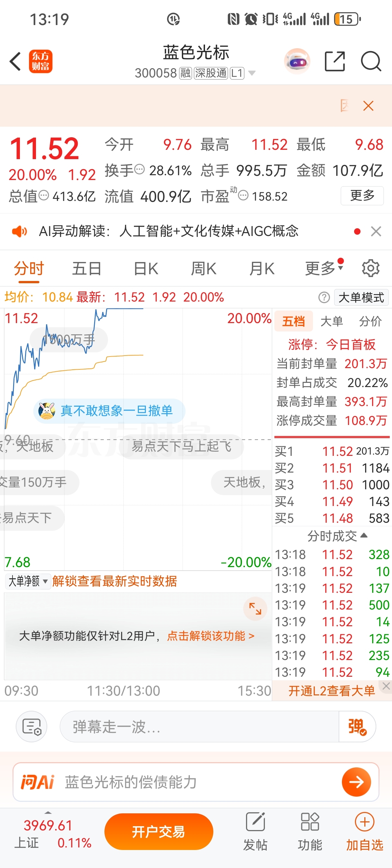The width and height of the screenshot is (392, 868).
Task: Tap the 买2 row at 11.51
Action: pos(332,468)
